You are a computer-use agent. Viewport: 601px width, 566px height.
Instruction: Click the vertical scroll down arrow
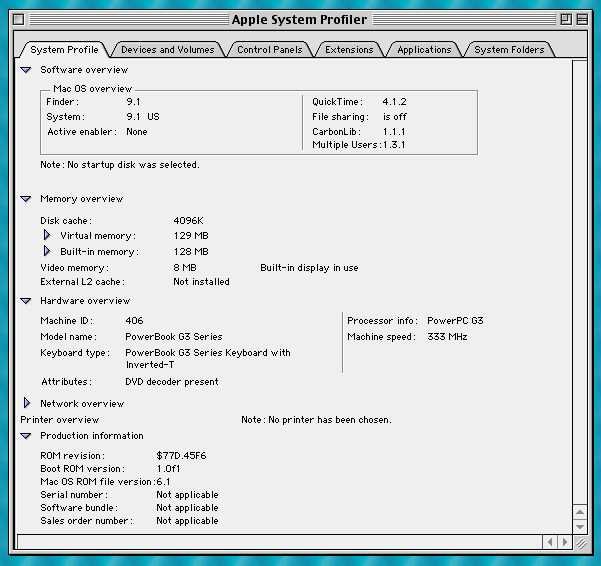(x=580, y=527)
